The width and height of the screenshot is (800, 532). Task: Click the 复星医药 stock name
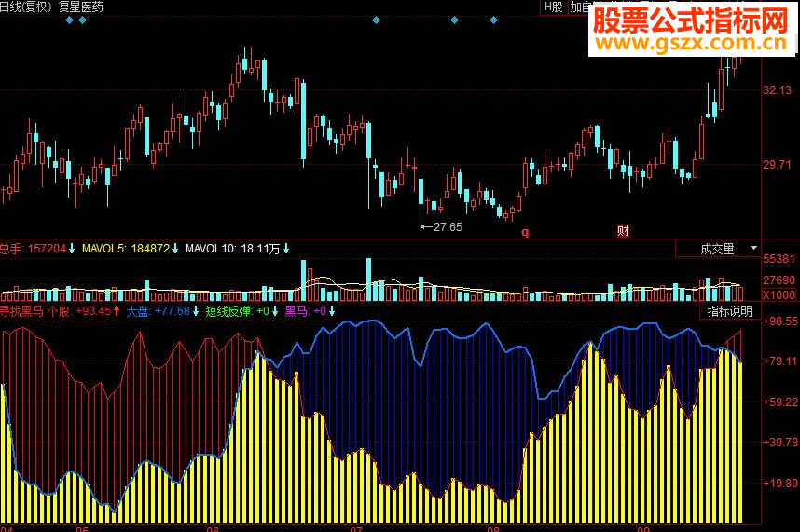81,7
